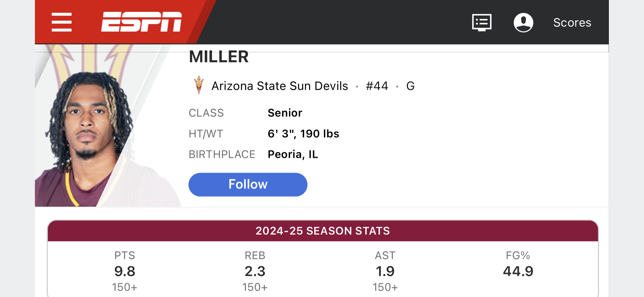Click the Senior class value
Viewport: 644px width, 297px height.
[x=285, y=113]
